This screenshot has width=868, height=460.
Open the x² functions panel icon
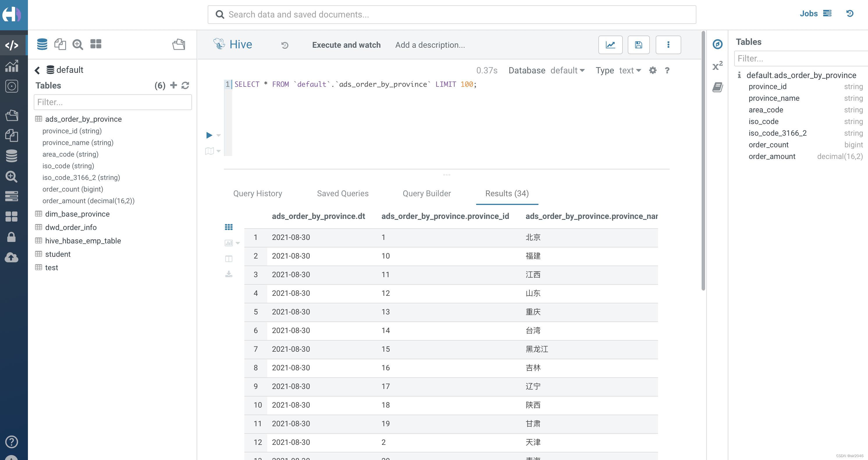click(x=717, y=66)
